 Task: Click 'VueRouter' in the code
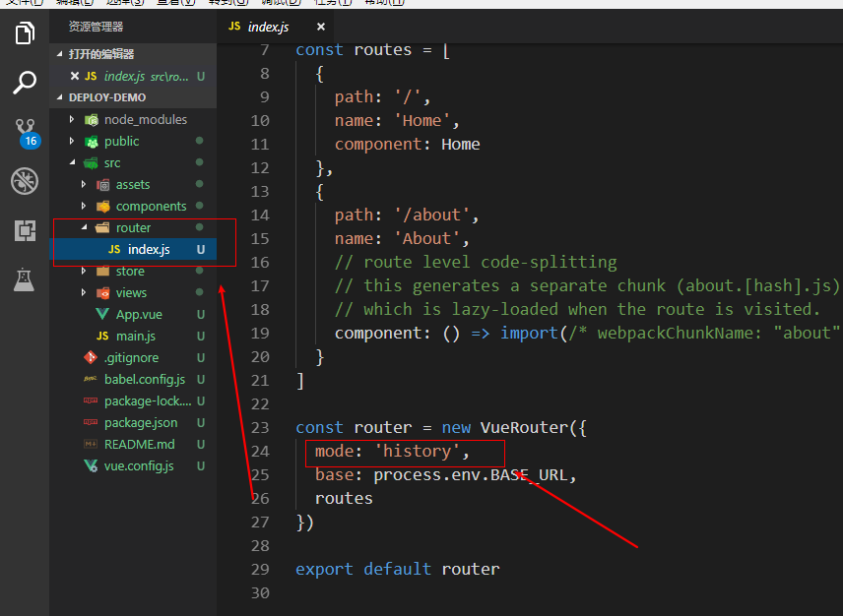[524, 427]
